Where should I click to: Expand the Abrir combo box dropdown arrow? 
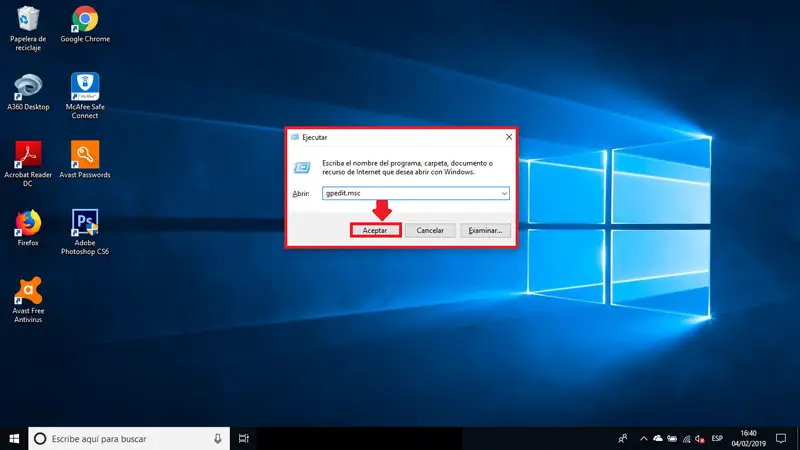click(x=504, y=193)
